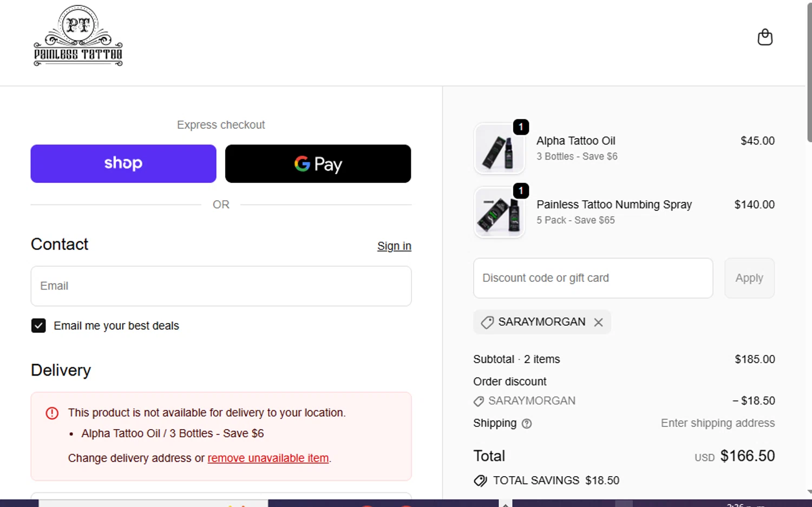Screen dimensions: 812x507
Task: Pay with Shop Pay express checkout
Action: click(123, 163)
